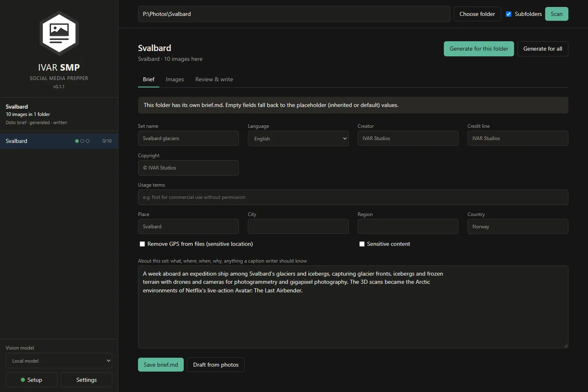Switch to the Brief tab
588x392 pixels.
pos(149,80)
